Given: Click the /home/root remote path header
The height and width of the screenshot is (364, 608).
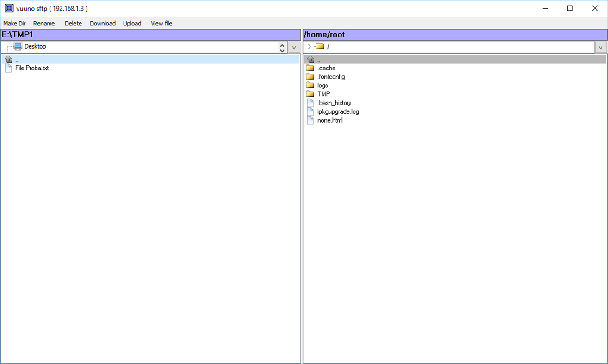Looking at the screenshot, I should click(x=455, y=35).
